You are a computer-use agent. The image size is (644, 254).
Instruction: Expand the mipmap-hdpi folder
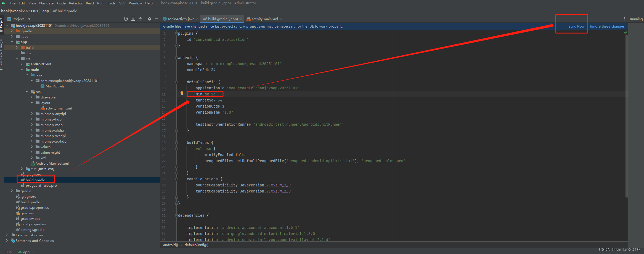pyautogui.click(x=32, y=119)
